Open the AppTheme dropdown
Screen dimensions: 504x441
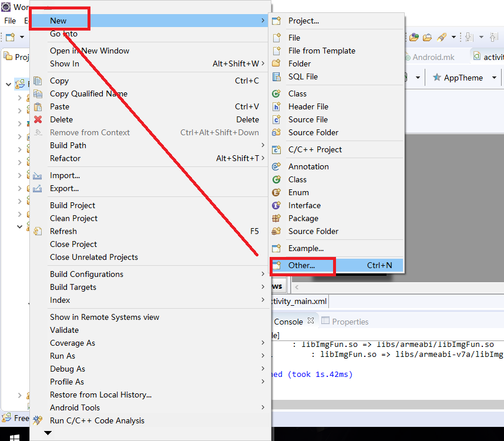point(494,78)
